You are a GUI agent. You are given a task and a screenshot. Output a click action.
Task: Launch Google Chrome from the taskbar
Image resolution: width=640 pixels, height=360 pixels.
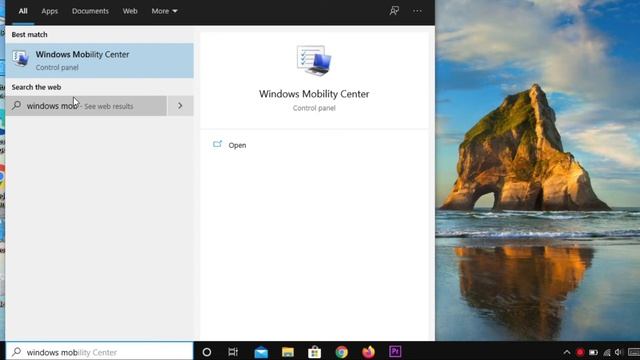pos(341,352)
